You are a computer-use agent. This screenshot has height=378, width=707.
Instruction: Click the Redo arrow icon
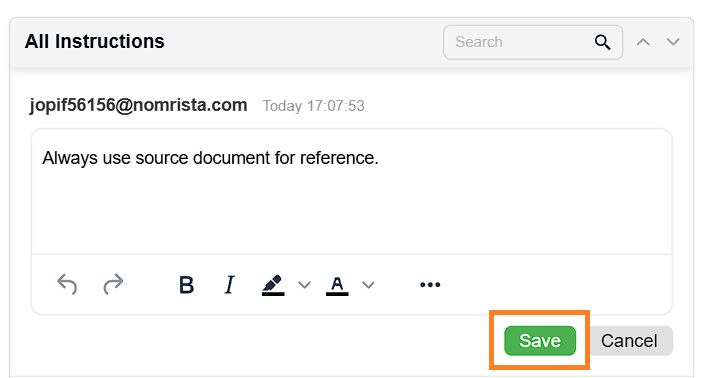point(113,284)
